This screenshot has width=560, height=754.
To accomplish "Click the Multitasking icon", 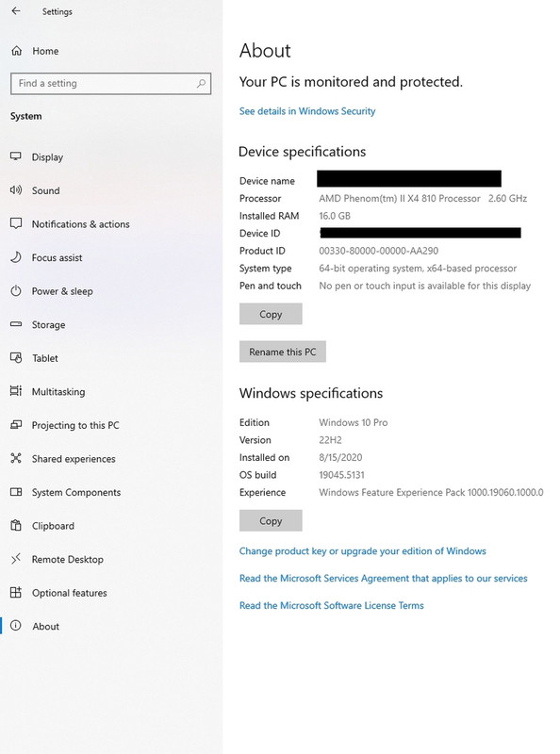I will pos(16,391).
